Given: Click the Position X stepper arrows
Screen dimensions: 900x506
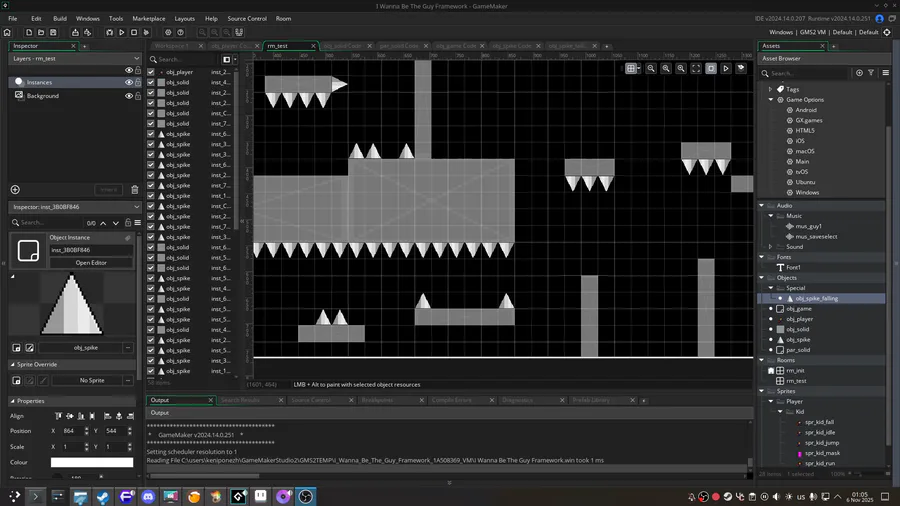Looking at the screenshot, I should click(x=87, y=431).
